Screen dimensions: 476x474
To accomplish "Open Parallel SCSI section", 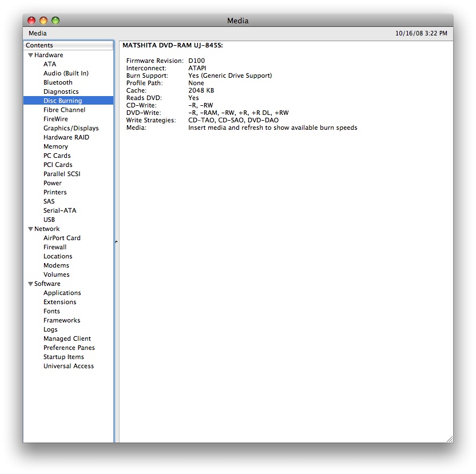I will coord(62,174).
